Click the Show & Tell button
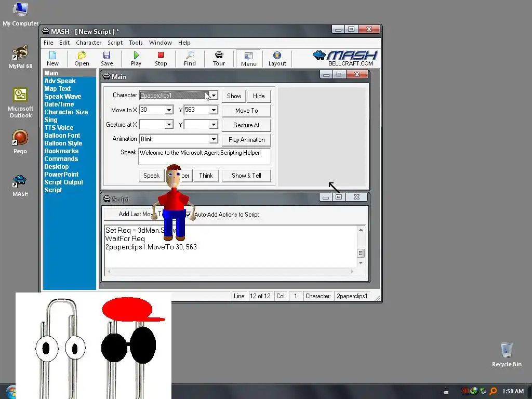 [x=246, y=176]
